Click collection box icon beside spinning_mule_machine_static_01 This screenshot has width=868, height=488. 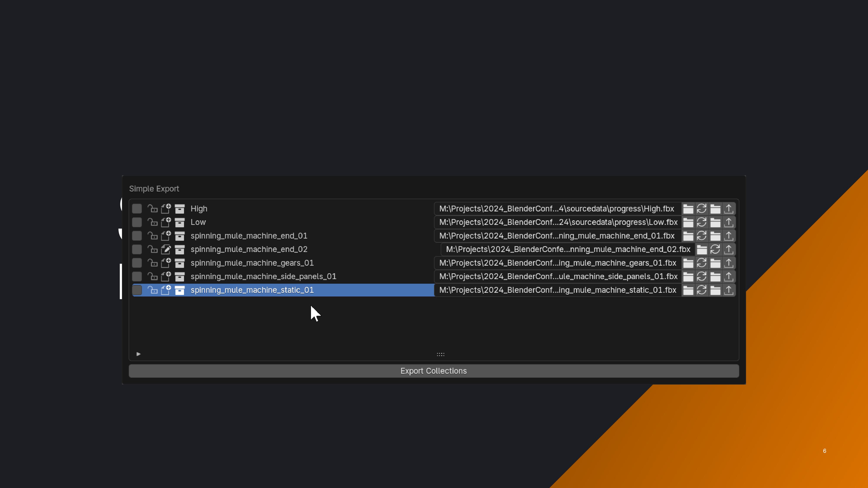[x=180, y=290]
